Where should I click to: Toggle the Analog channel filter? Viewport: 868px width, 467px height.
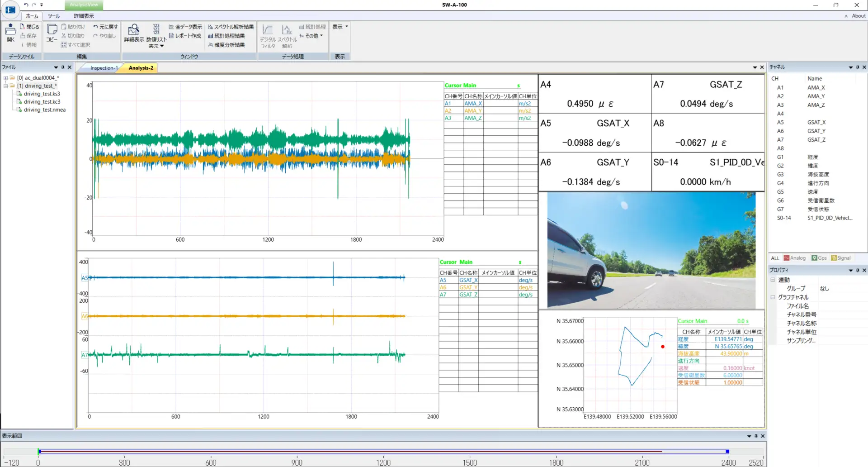[x=795, y=258]
